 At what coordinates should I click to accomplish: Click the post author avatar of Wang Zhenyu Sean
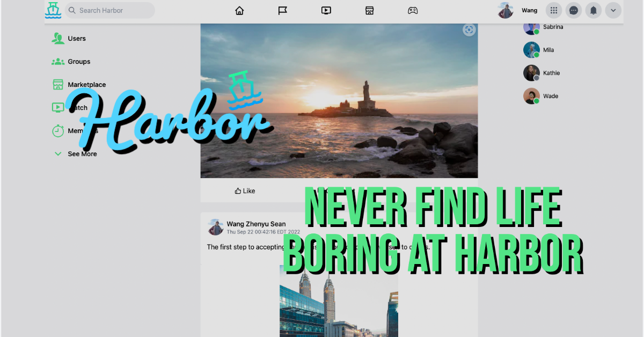216,228
